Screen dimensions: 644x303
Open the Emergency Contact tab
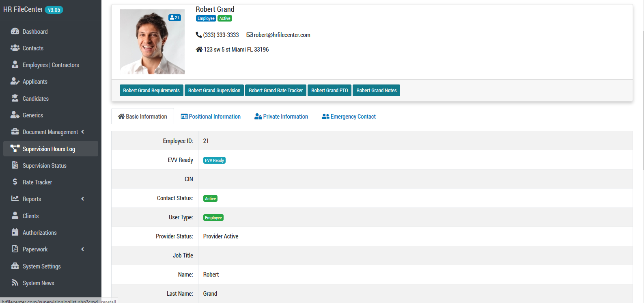(349, 117)
